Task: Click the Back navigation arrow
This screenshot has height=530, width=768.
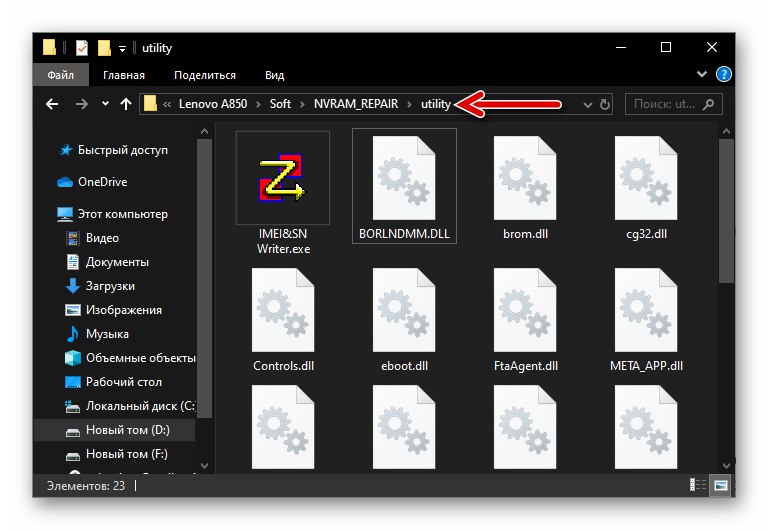Action: click(52, 104)
